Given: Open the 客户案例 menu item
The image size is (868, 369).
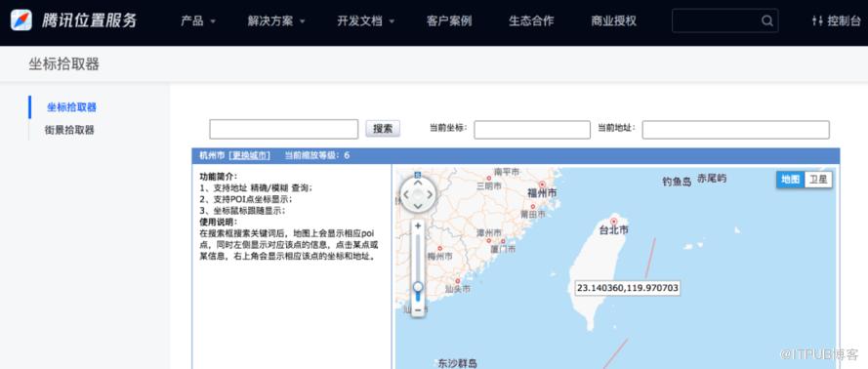Looking at the screenshot, I should pyautogui.click(x=449, y=21).
